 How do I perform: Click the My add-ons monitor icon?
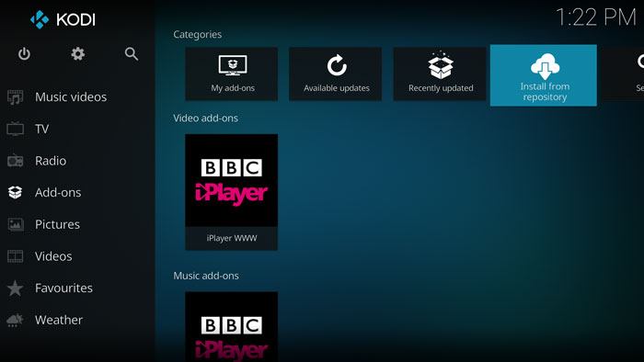(233, 65)
